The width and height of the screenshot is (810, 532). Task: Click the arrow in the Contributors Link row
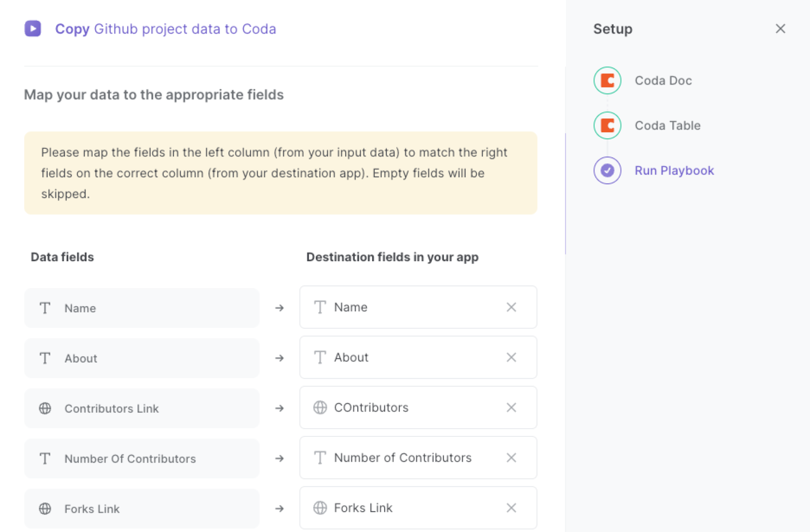(279, 408)
